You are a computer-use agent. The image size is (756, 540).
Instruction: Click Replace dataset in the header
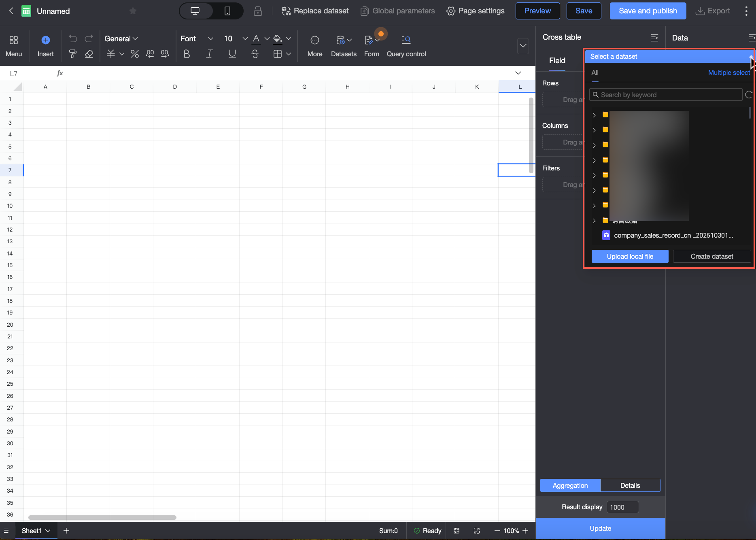(x=315, y=11)
